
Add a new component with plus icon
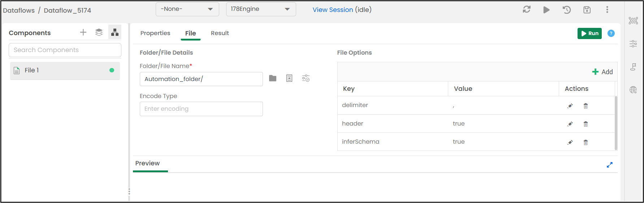tap(83, 33)
